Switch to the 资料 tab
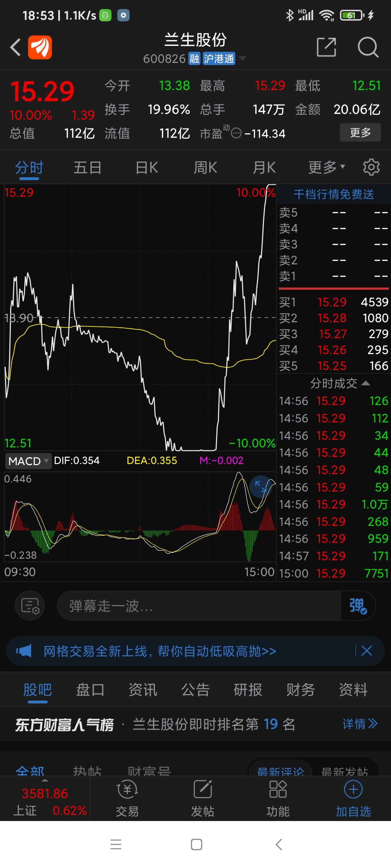The height and width of the screenshot is (868, 391). coord(353,690)
